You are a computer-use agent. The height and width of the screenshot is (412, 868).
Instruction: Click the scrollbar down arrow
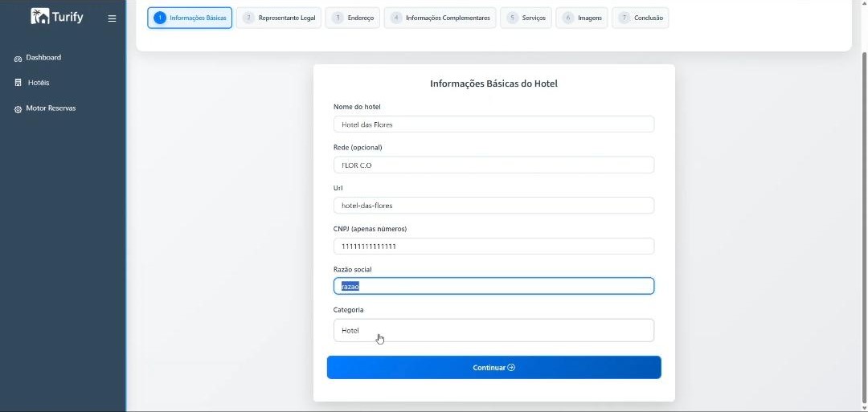point(864,408)
